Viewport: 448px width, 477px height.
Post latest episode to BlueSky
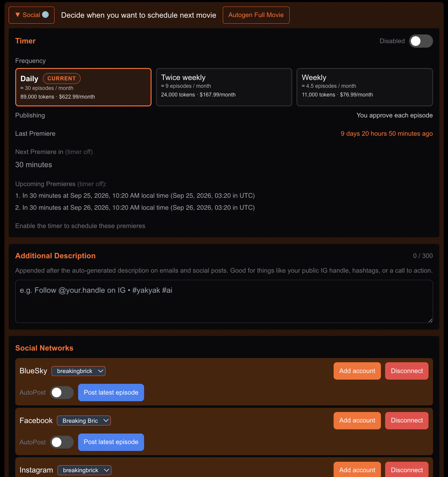click(111, 393)
